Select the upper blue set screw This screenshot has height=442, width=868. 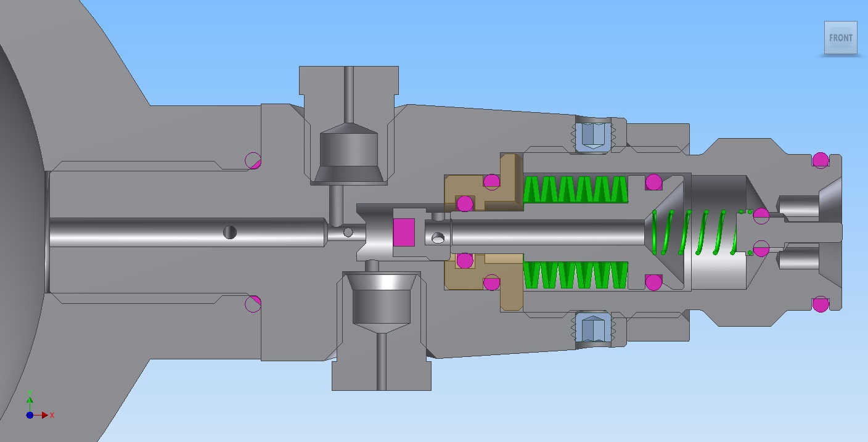coord(592,136)
